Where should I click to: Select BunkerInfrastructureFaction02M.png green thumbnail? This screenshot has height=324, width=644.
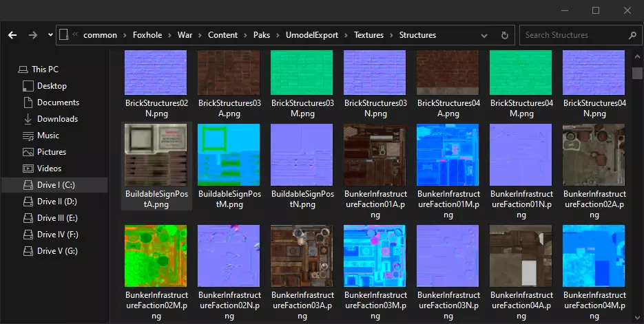pyautogui.click(x=156, y=256)
